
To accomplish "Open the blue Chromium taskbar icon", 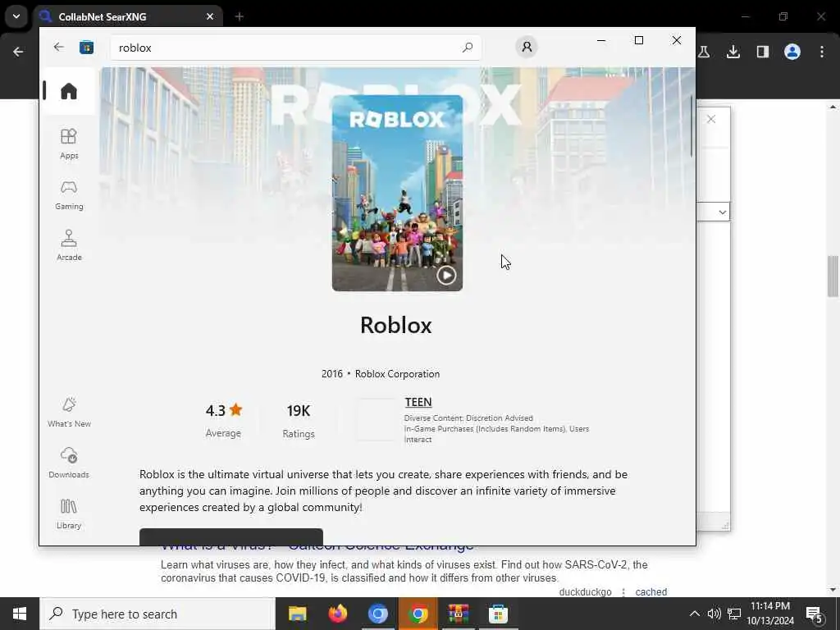I will 377,614.
